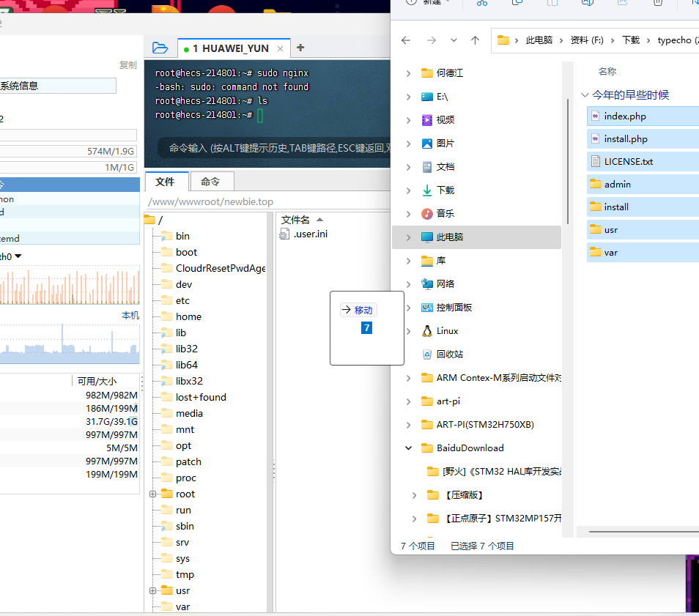Open 回收站 in the navigation pane
The width and height of the screenshot is (699, 616).
(x=443, y=354)
